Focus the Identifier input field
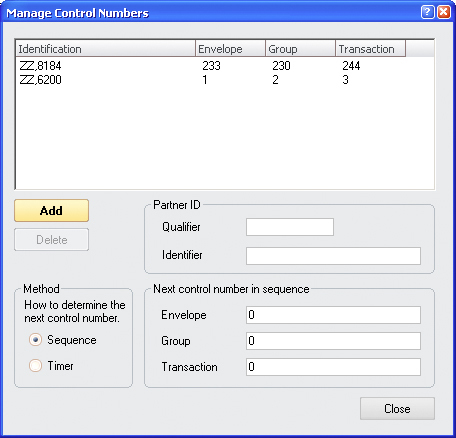This screenshot has height=438, width=456. coord(333,256)
